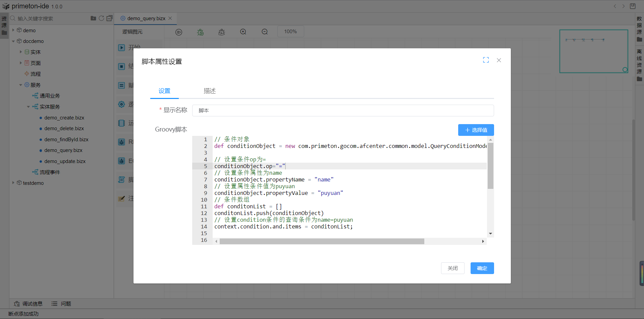Click the green debug bug icon
Screen dimensions: 644x319
(200, 32)
